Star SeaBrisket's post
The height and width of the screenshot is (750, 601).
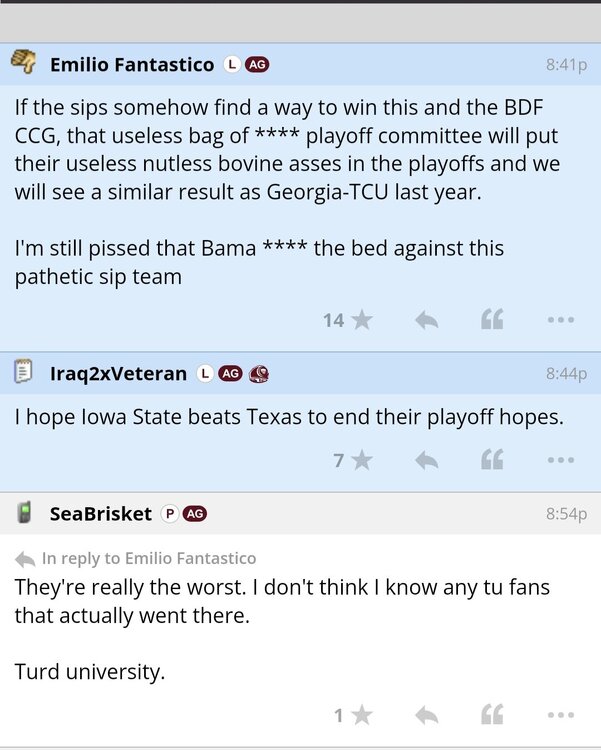pyautogui.click(x=361, y=715)
